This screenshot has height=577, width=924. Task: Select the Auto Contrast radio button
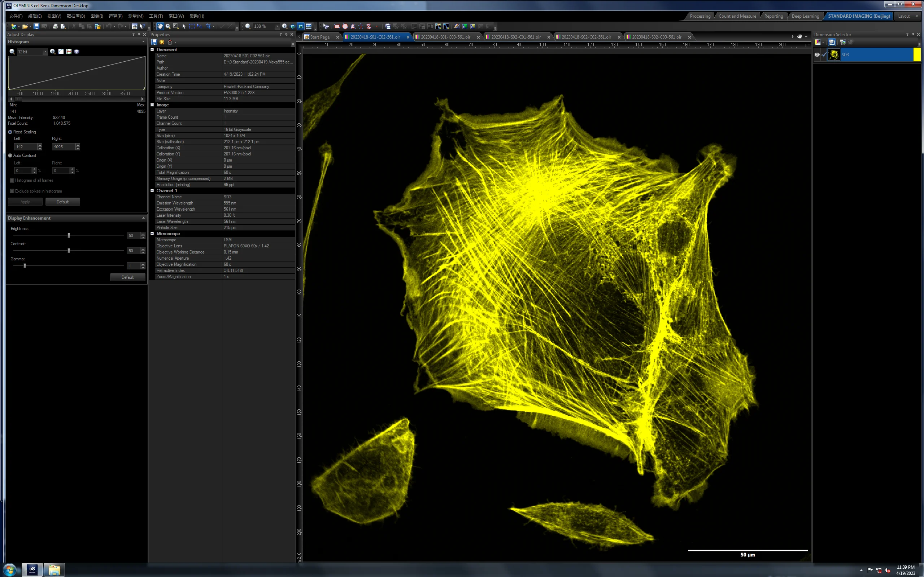point(10,155)
